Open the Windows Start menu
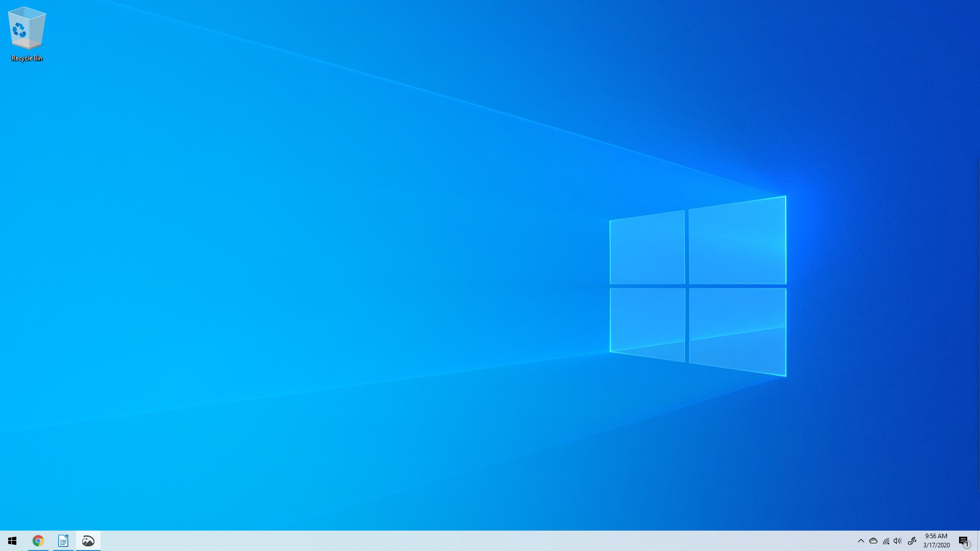Screen dimensions: 980x551 pos(12,541)
